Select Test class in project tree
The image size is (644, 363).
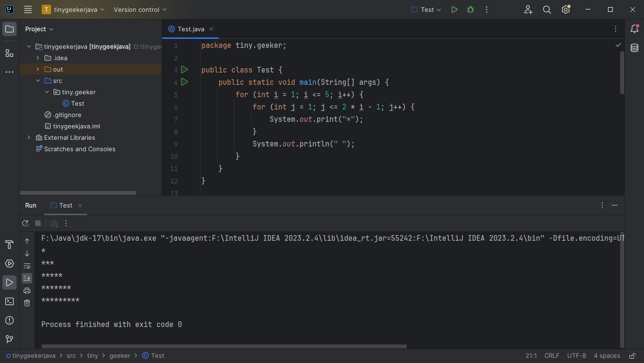pyautogui.click(x=73, y=103)
